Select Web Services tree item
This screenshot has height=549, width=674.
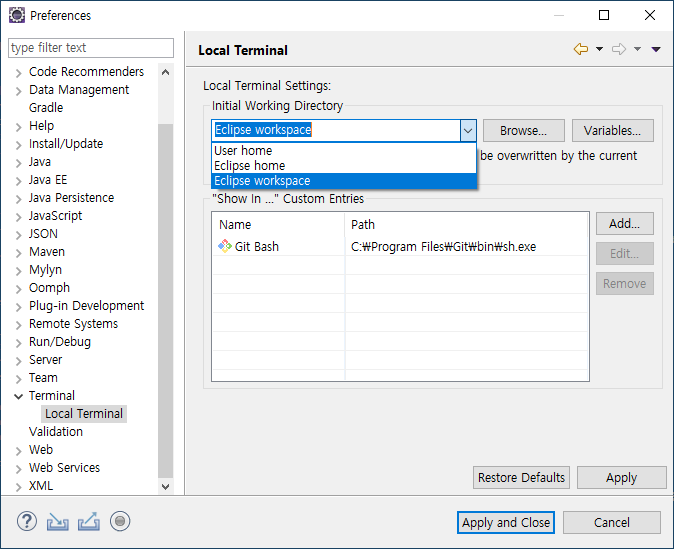[64, 467]
